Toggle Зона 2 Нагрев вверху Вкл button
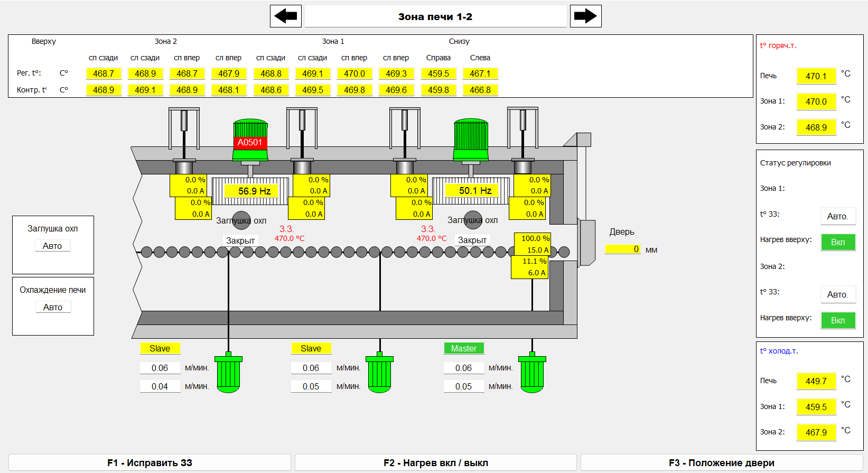The width and height of the screenshot is (868, 473). click(838, 320)
